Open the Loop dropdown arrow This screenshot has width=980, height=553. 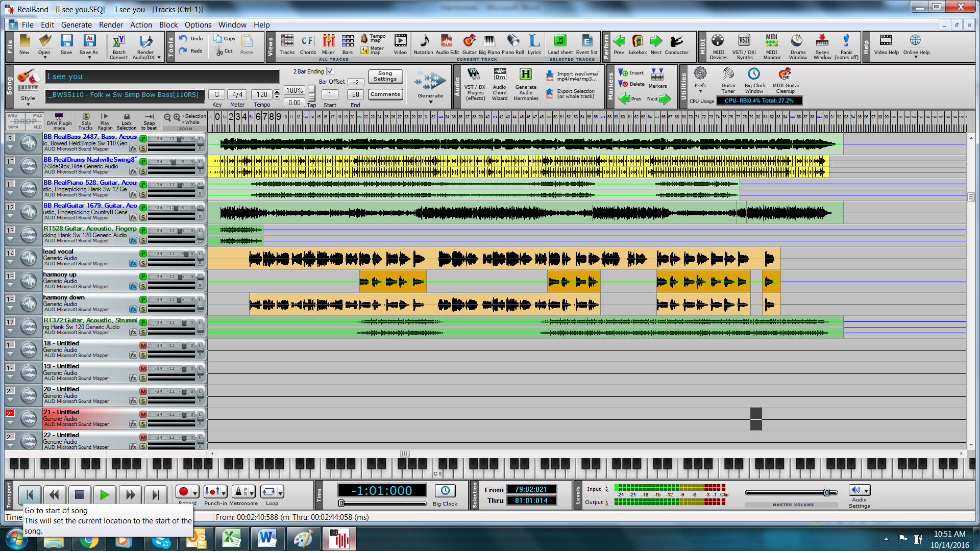[x=280, y=493]
